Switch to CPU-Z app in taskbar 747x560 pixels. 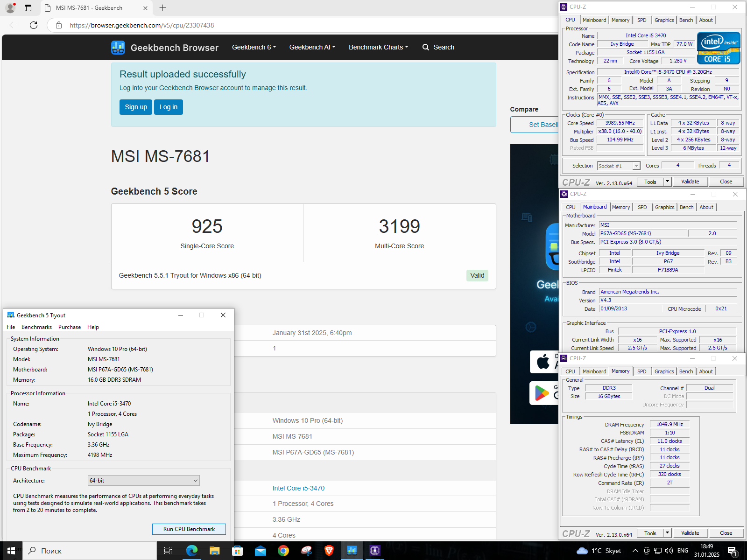tap(375, 551)
